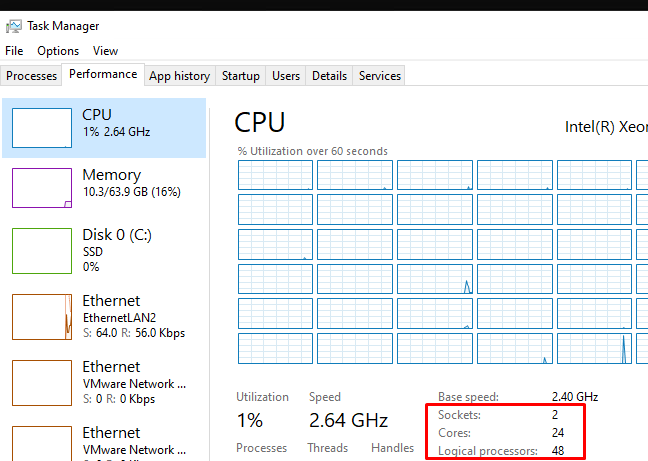Screen dimensions: 648x461
Task: Switch to the Details tab
Action: click(x=329, y=76)
